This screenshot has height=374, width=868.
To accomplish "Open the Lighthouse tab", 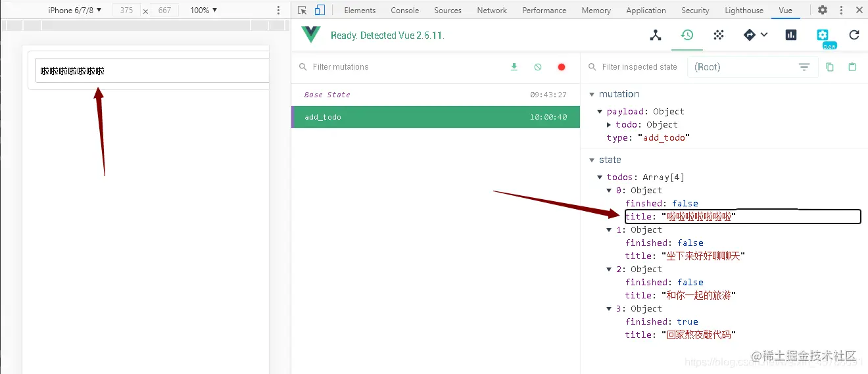I will [744, 11].
